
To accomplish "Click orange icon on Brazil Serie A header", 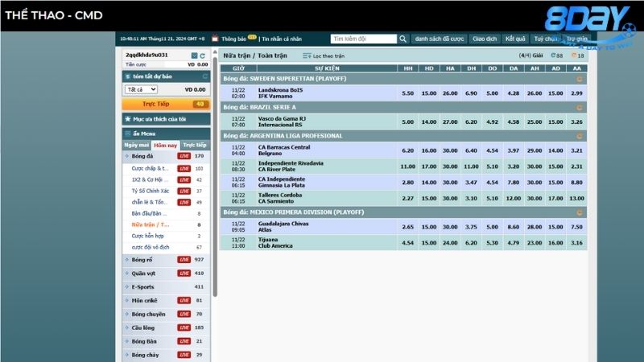I will pos(580,108).
